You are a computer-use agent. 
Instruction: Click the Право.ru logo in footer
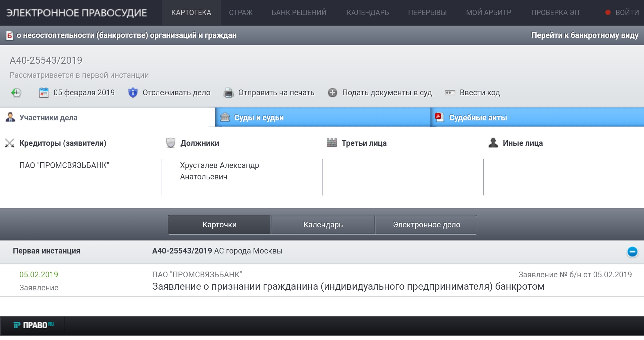click(x=34, y=325)
